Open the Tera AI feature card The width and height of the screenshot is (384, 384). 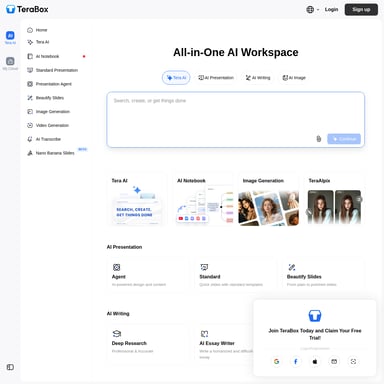coord(137,200)
